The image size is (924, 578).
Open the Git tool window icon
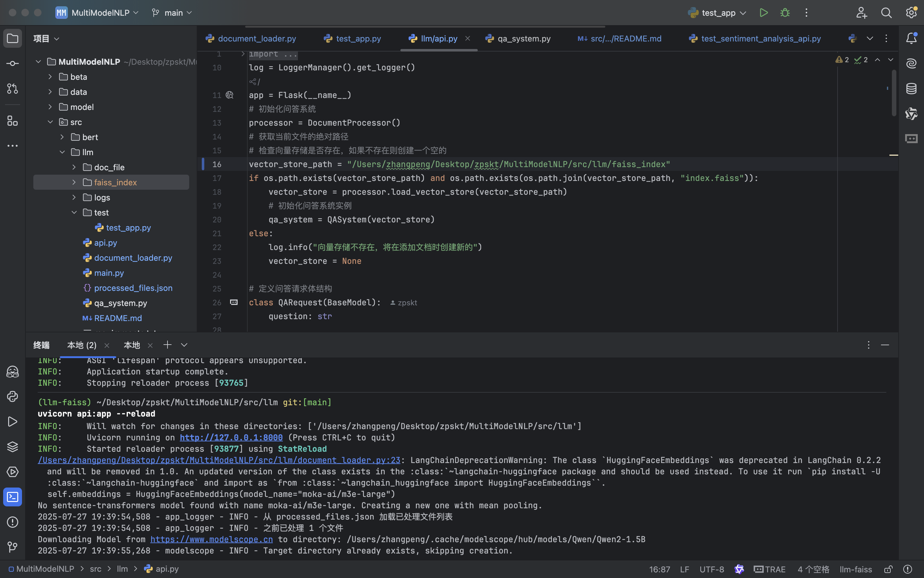[x=12, y=547]
